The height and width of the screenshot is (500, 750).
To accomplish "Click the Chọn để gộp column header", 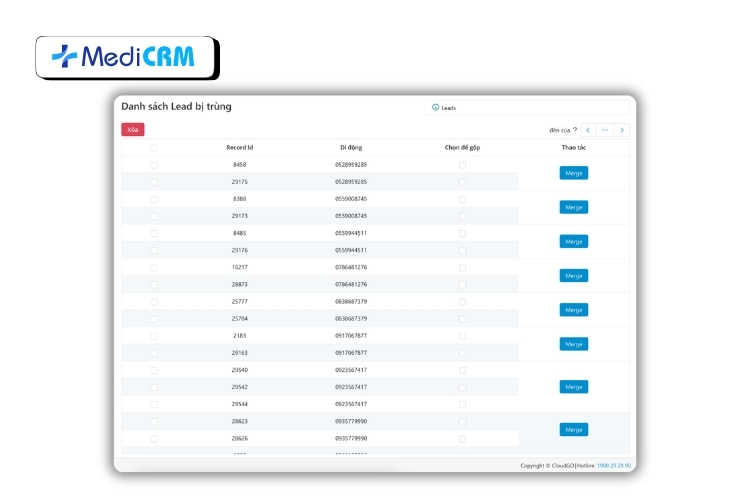I will click(462, 147).
